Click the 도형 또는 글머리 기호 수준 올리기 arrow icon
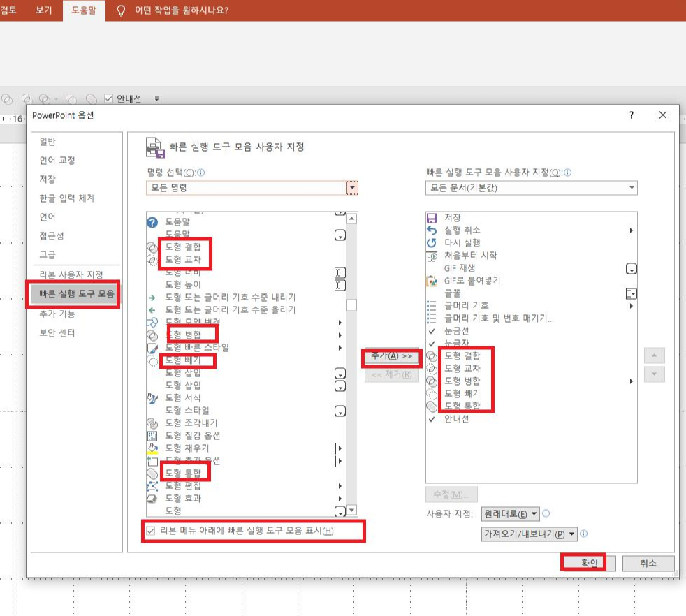Viewport: 686px width, 616px height. pos(152,310)
